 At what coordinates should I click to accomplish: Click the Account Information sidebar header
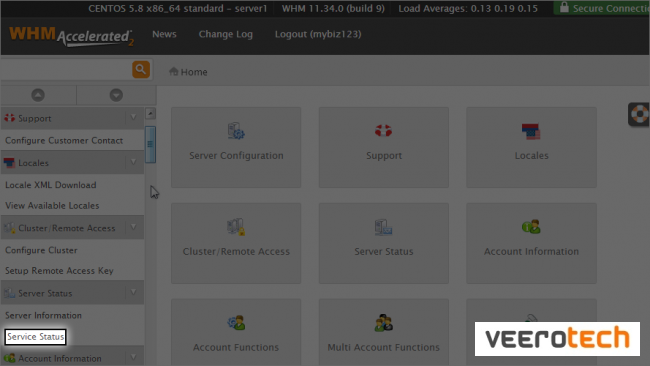coord(73,357)
